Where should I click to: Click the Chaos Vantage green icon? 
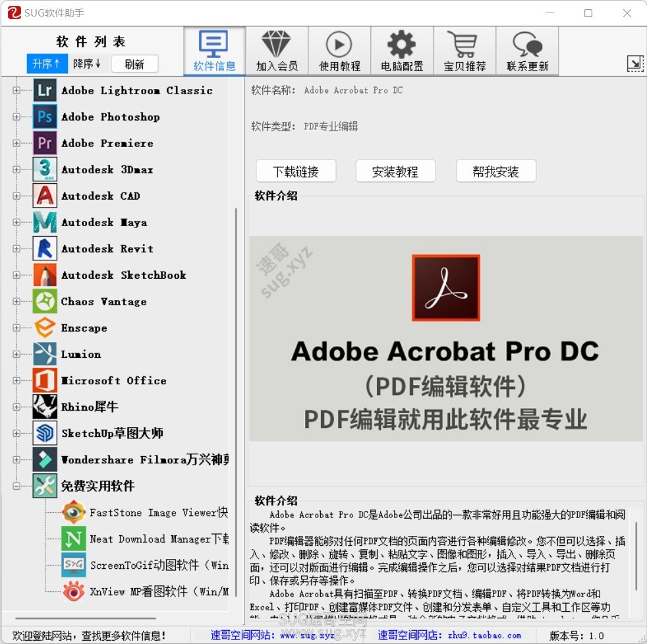(45, 302)
